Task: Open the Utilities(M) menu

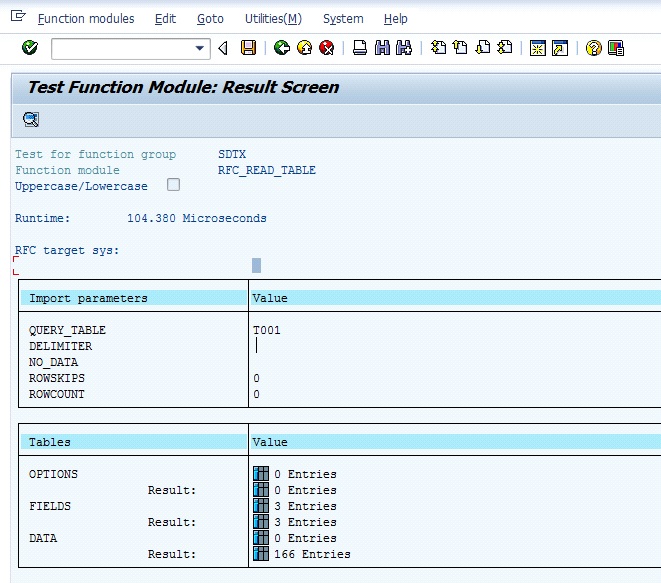Action: 272,19
